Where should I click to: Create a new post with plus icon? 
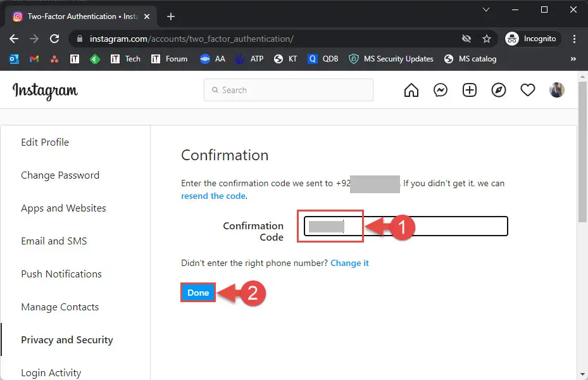(470, 90)
